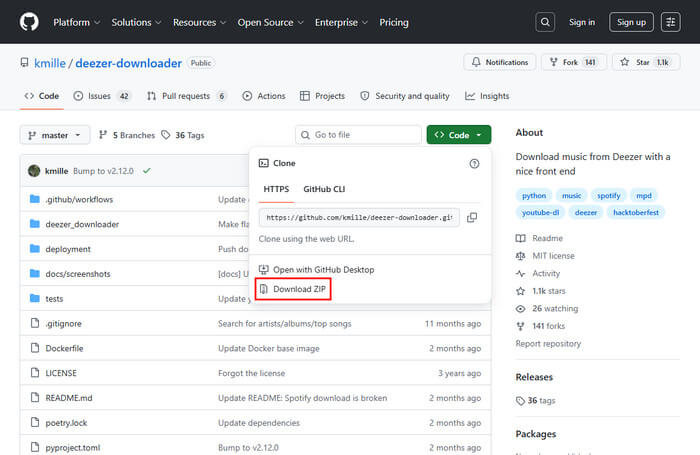The width and height of the screenshot is (700, 455).
Task: Open the Insights tab
Action: [x=487, y=96]
